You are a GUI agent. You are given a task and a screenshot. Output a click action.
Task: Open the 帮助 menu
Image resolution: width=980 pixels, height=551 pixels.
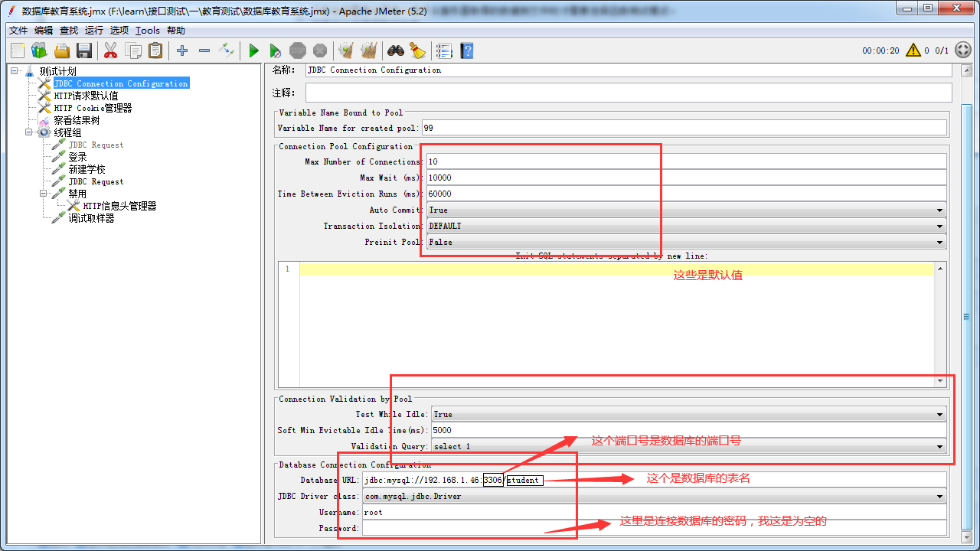coord(176,31)
